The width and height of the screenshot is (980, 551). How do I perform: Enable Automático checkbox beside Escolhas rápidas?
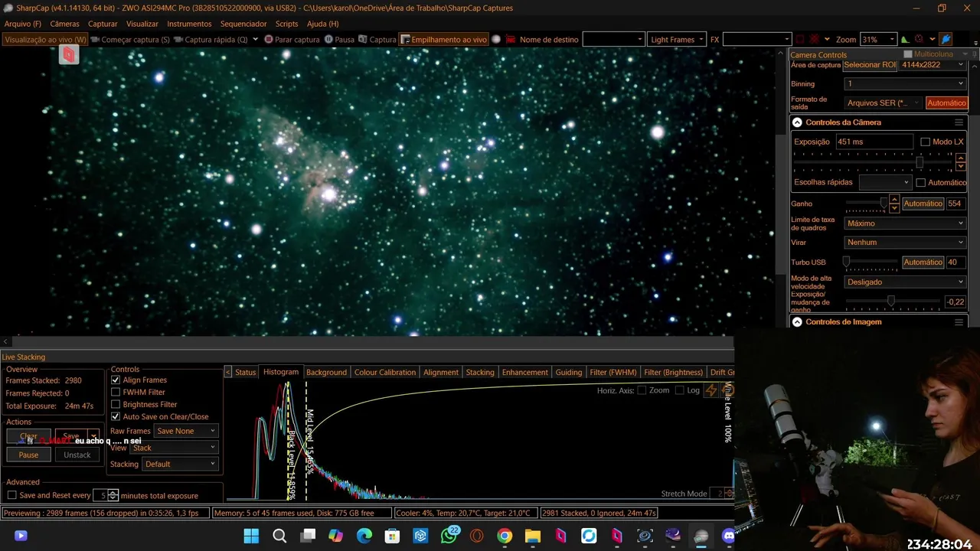point(920,182)
